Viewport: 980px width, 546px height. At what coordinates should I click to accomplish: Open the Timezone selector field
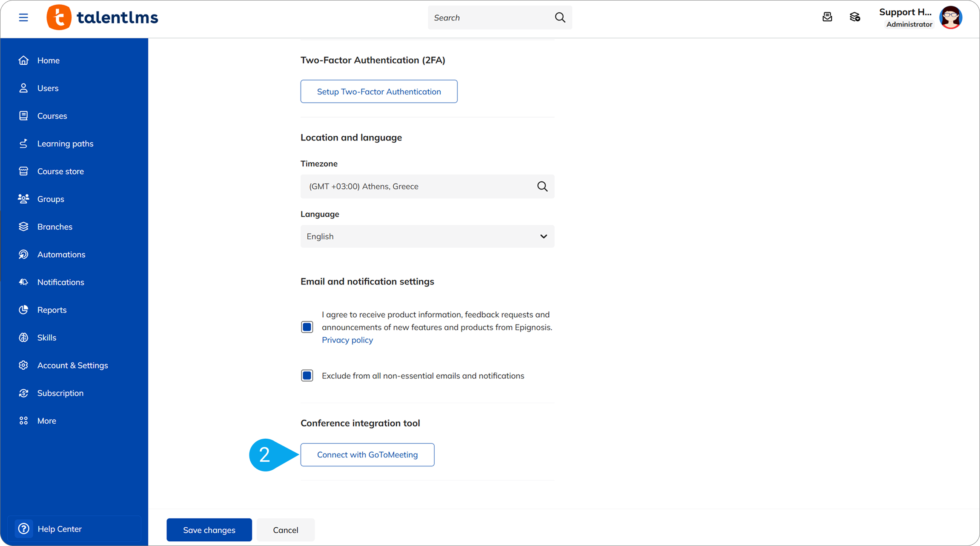417,186
